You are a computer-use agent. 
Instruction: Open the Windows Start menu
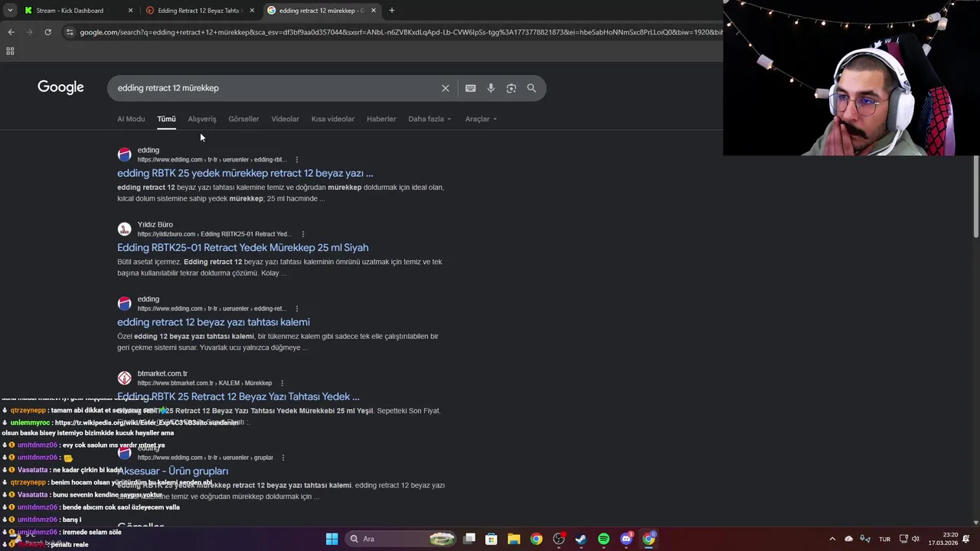tap(332, 539)
